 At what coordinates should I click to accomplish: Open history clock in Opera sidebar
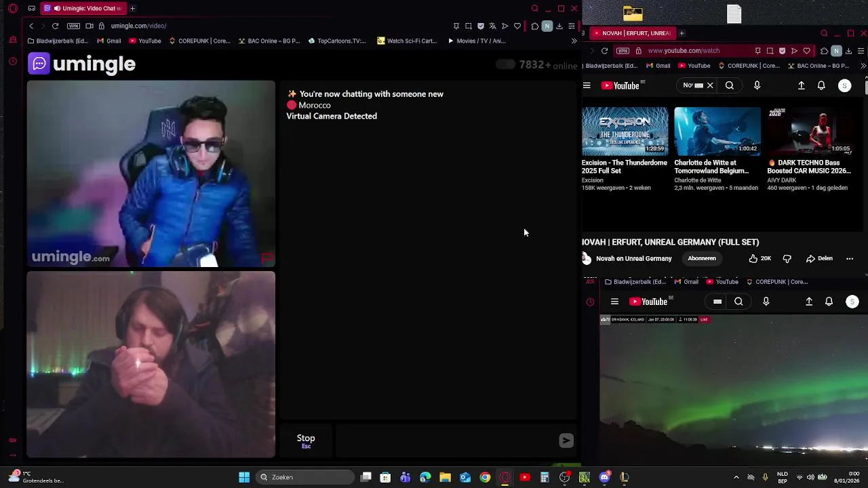pos(13,61)
